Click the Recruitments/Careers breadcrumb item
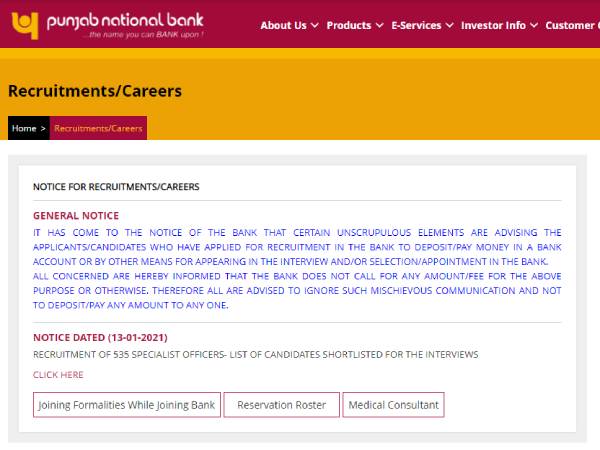600x450 pixels. (98, 128)
